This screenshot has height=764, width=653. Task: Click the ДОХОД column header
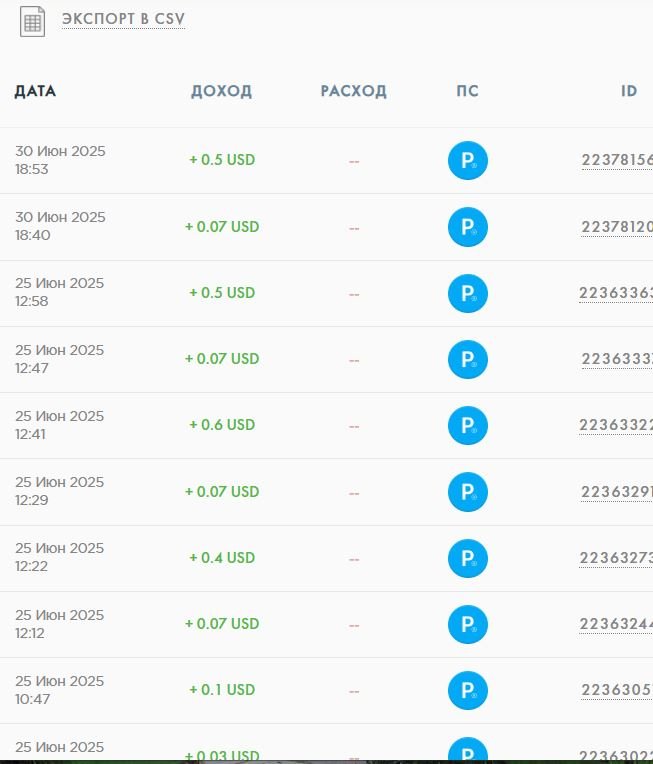coord(221,91)
